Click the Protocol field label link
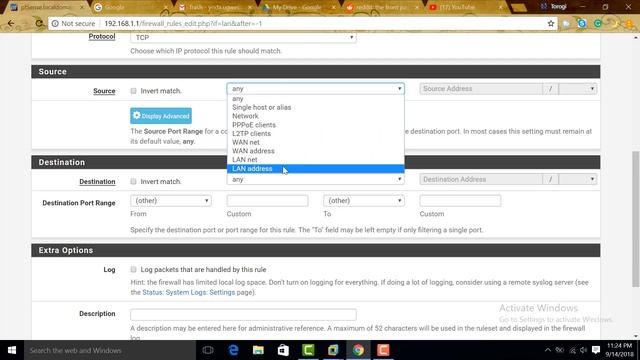The width and height of the screenshot is (640, 360). (x=102, y=36)
